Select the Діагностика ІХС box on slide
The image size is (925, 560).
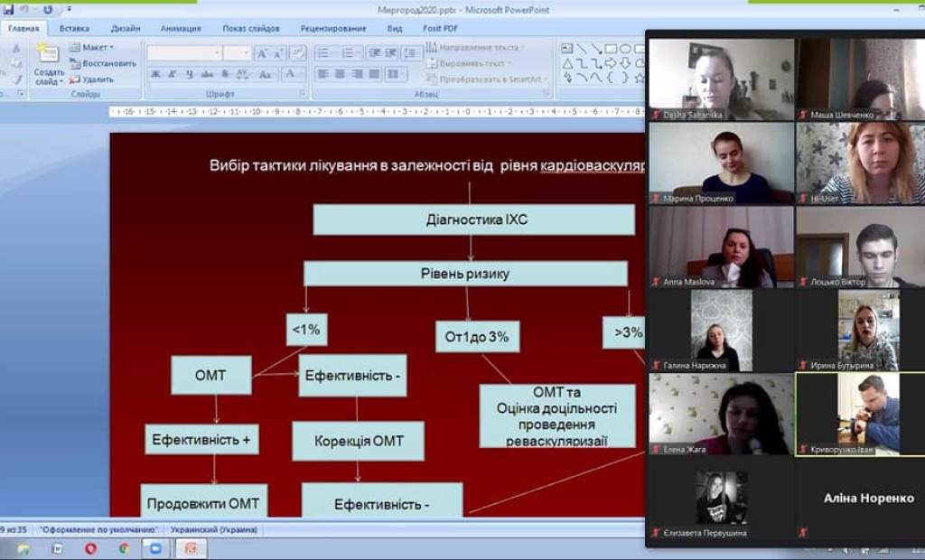click(x=473, y=219)
